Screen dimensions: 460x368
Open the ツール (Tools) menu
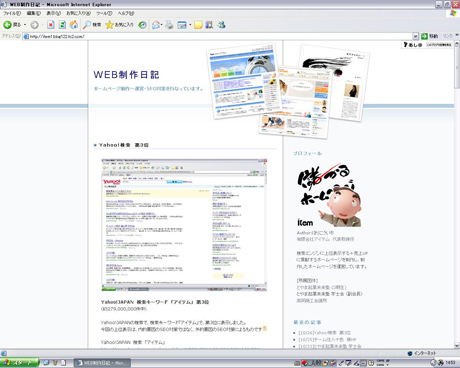pyautogui.click(x=104, y=13)
